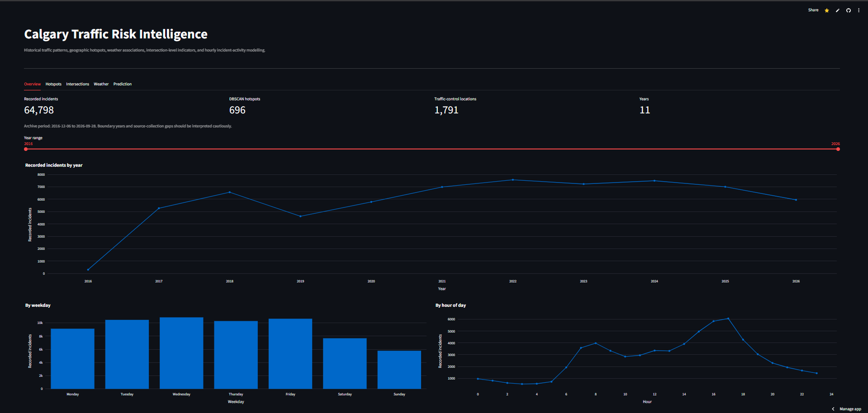The image size is (868, 413).
Task: Click the 'Recorded incidents by year' chart title
Action: pyautogui.click(x=54, y=165)
